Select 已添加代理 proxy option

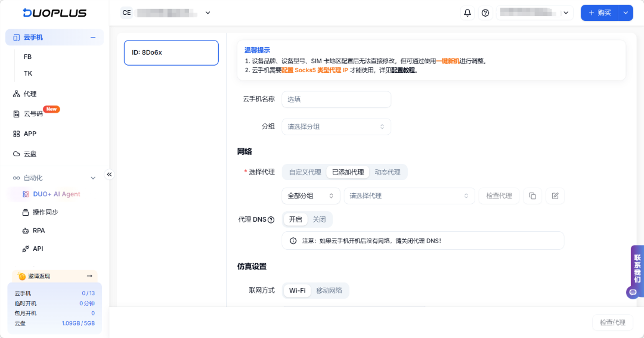pos(348,172)
